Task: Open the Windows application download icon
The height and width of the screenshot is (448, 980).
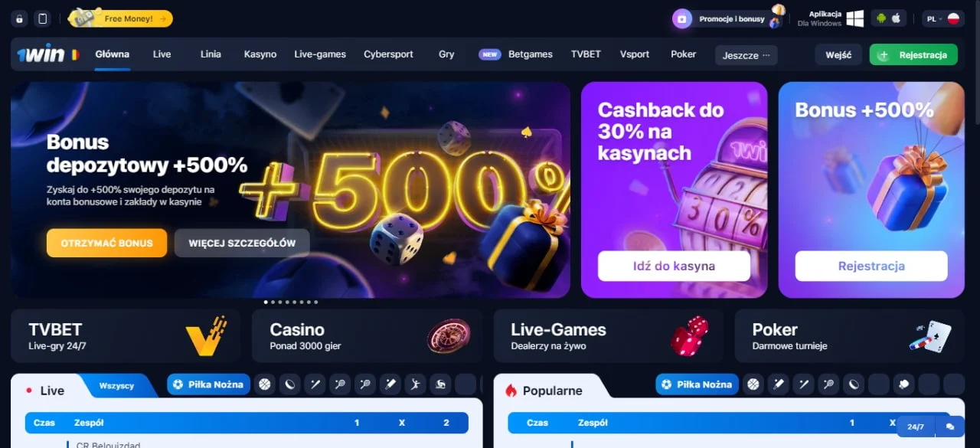Action: 855,18
